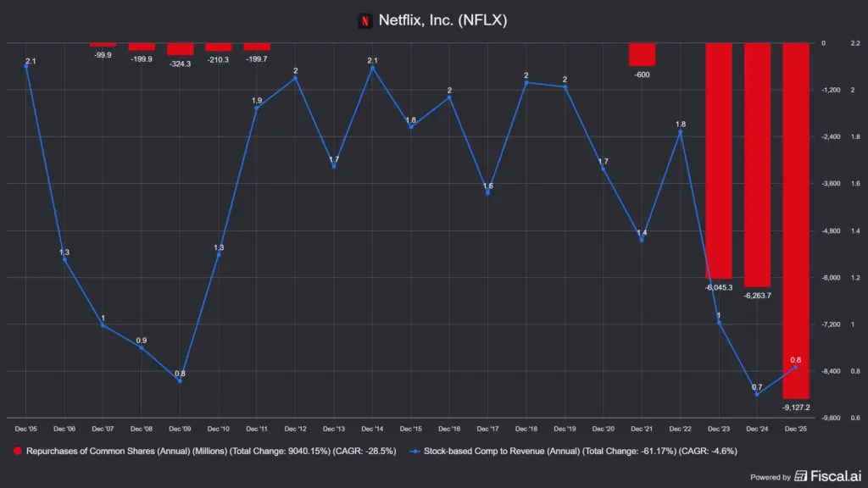Select the -6,045.3 bar for Dec '23
This screenshot has width=868, height=488.
719,161
